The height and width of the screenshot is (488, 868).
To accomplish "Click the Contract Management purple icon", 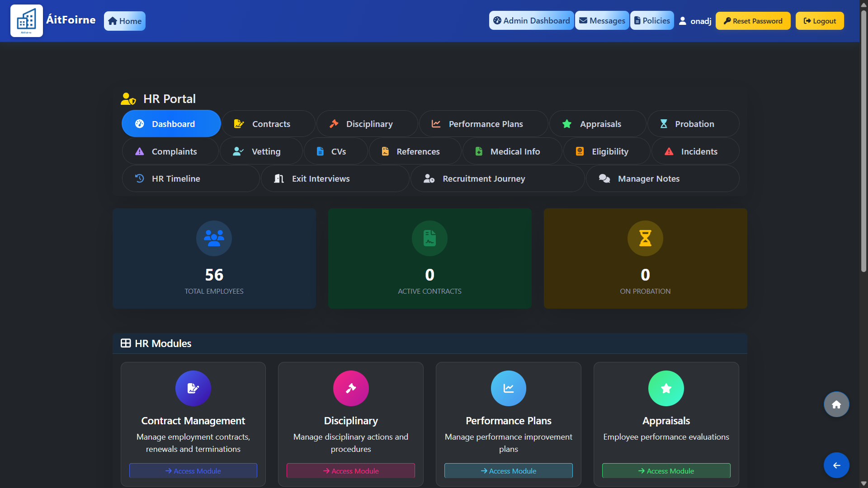I will point(193,388).
